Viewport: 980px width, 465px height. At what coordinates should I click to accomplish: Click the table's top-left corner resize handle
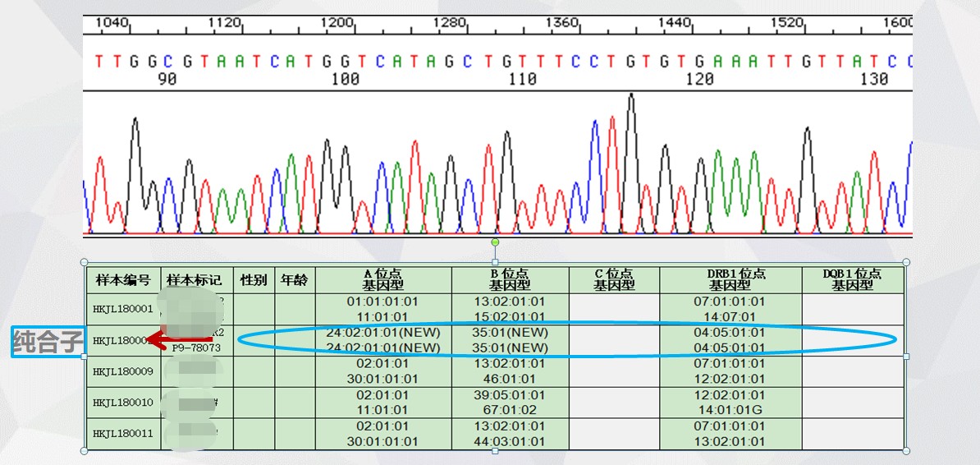tap(84, 262)
